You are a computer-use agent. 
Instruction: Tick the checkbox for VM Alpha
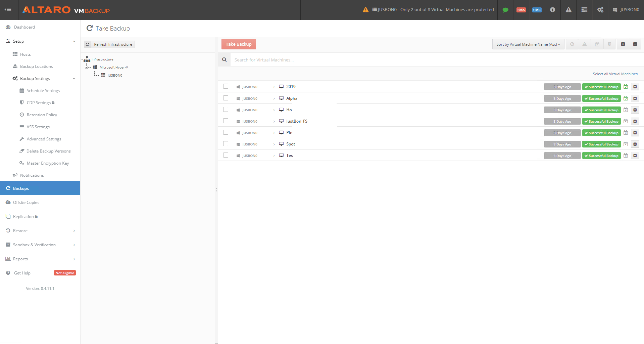point(226,98)
